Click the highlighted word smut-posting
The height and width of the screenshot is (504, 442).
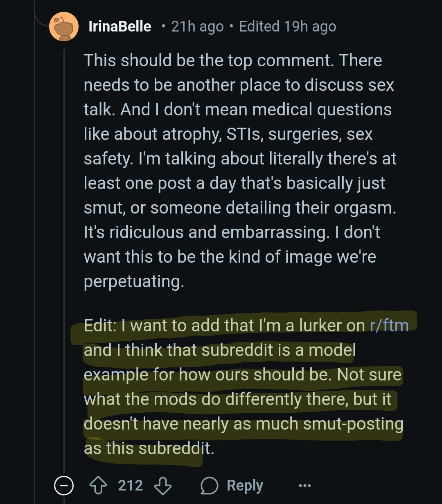[x=353, y=424]
